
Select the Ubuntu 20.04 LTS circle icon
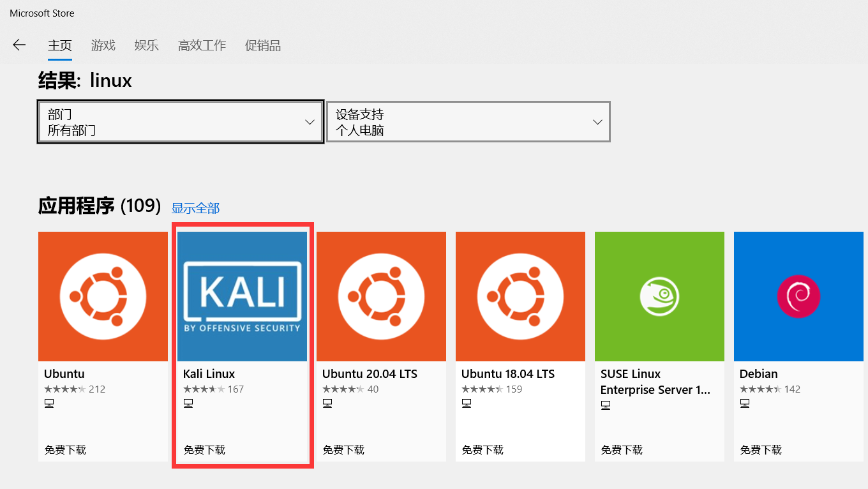(x=381, y=296)
